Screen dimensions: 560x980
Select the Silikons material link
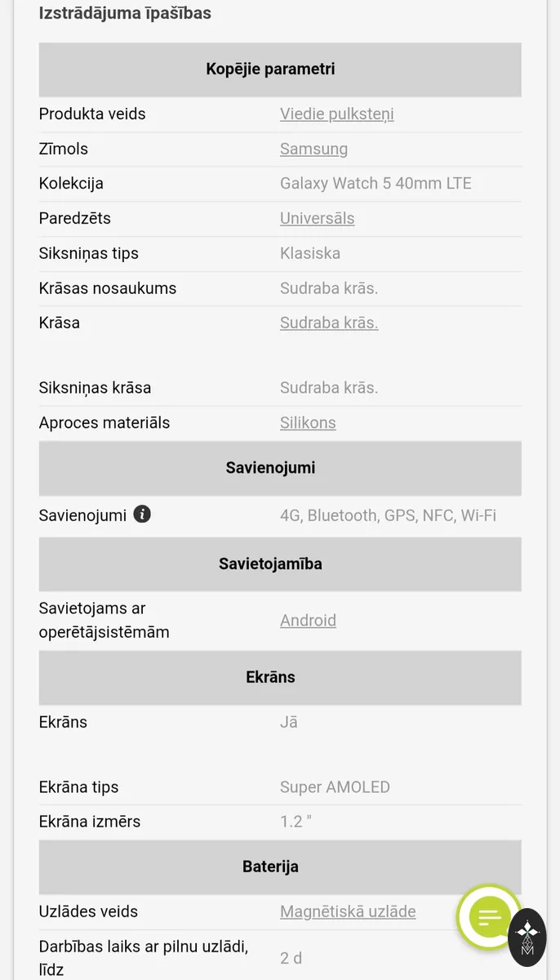(308, 422)
